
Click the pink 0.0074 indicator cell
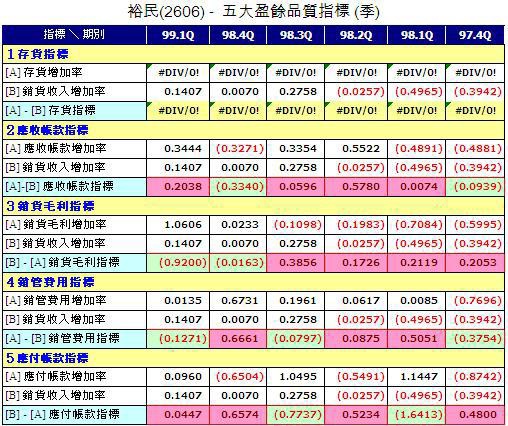417,187
